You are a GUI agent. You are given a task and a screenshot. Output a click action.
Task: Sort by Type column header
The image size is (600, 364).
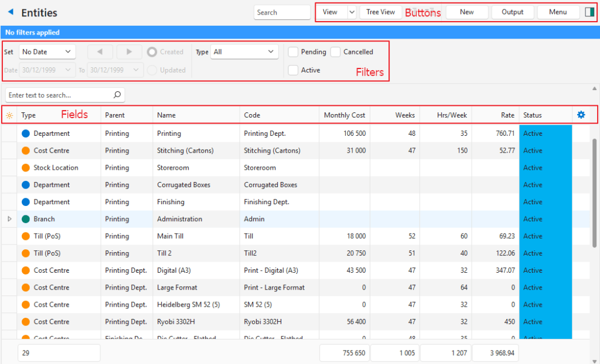coord(59,115)
